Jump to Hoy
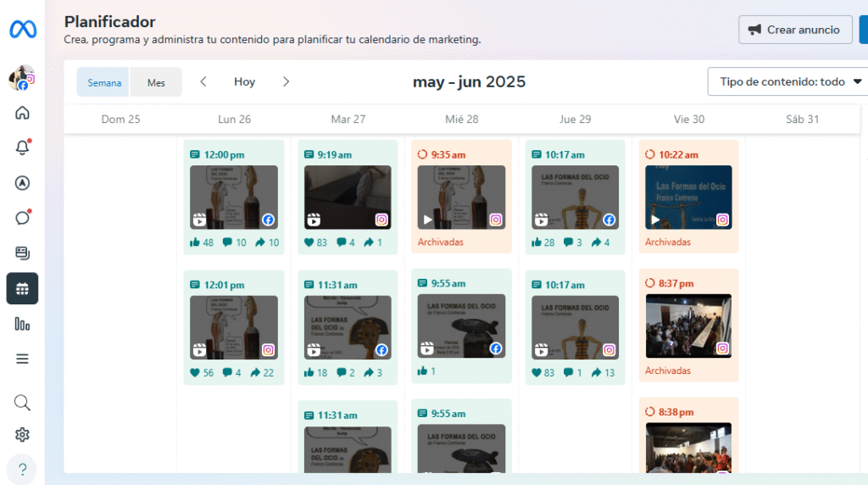 [244, 81]
